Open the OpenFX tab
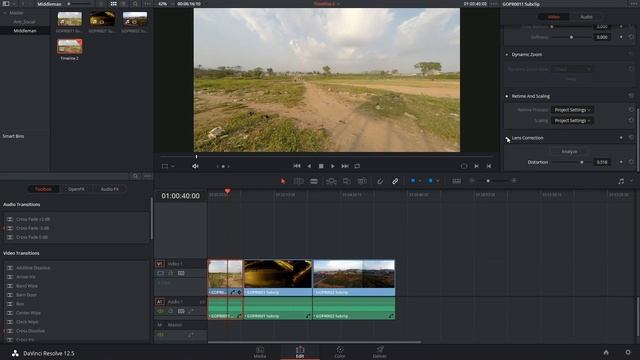Screen dimensions: 640x360 tap(76, 189)
